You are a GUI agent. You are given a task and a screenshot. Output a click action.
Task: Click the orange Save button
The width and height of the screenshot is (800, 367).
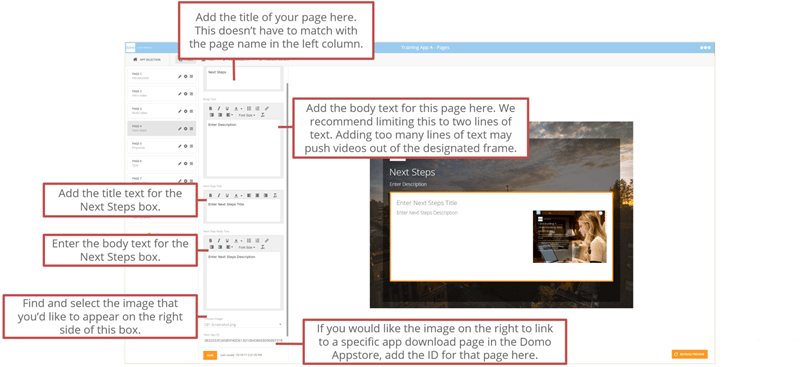pos(210,355)
